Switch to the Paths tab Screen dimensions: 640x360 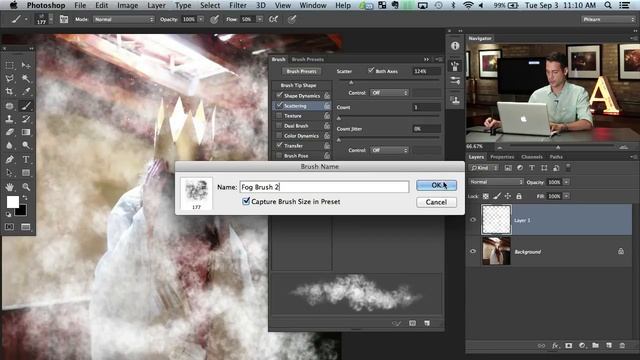[x=556, y=157]
